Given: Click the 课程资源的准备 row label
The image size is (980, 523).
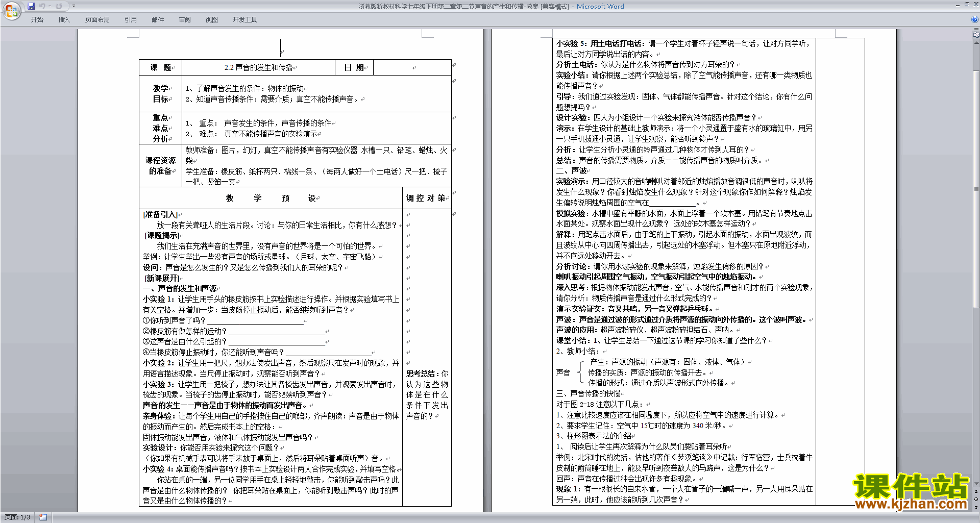Looking at the screenshot, I should (x=160, y=166).
